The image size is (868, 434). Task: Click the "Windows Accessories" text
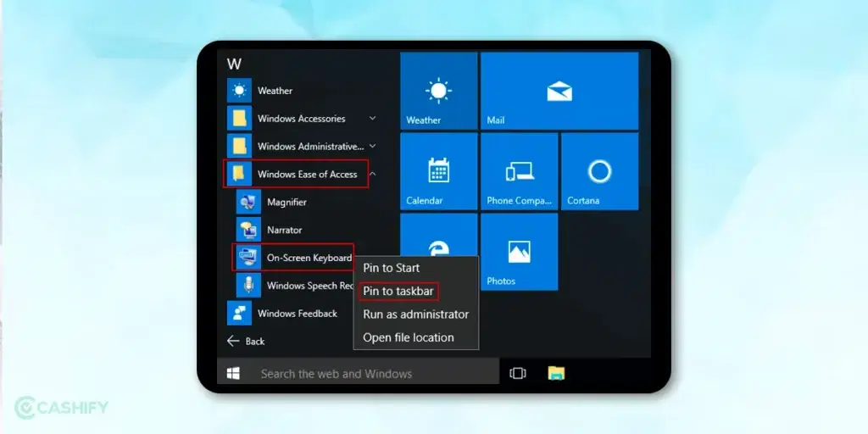pos(301,119)
